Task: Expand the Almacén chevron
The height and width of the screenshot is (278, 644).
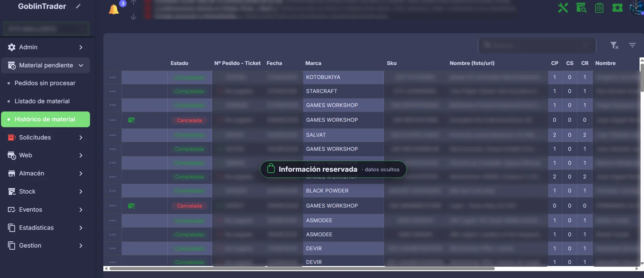Action: [81, 173]
